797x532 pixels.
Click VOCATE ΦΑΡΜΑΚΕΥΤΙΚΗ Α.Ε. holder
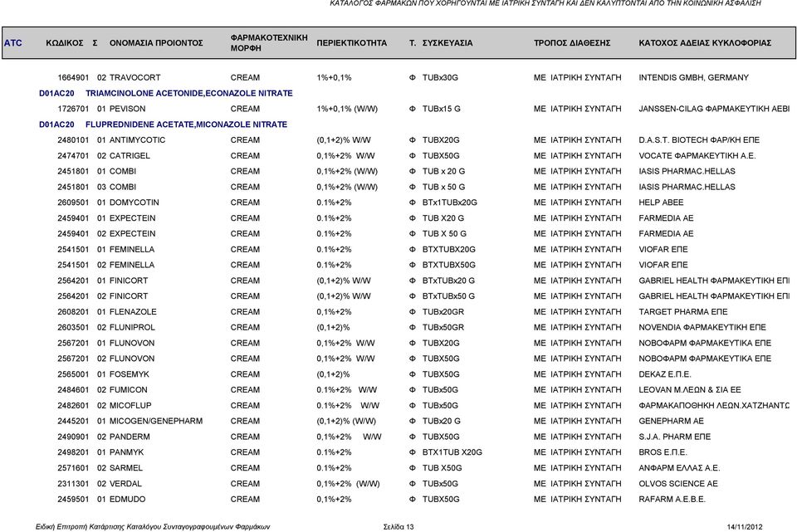(x=697, y=156)
